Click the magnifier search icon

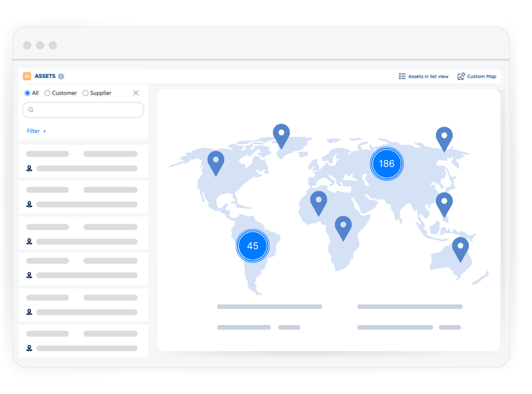[31, 110]
